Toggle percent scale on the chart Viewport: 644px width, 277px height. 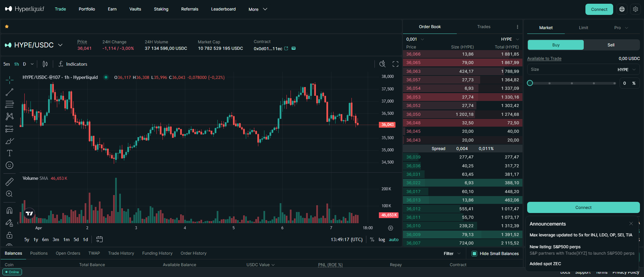pos(372,239)
